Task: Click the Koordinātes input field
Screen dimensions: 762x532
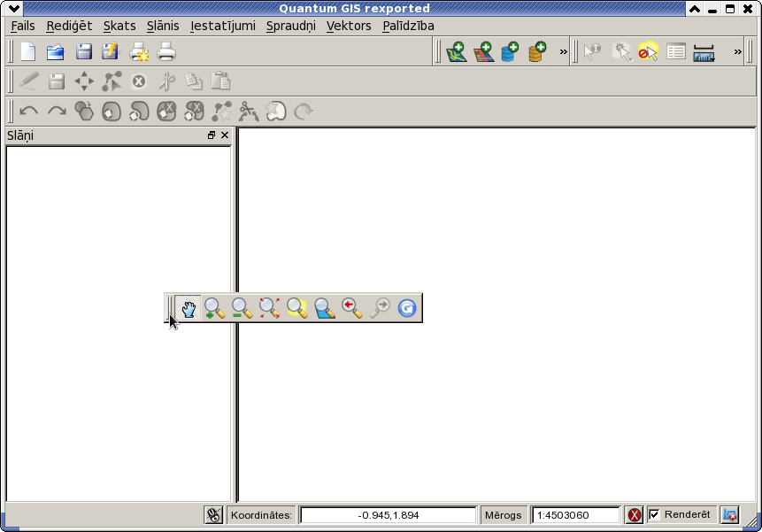Action: pos(389,515)
